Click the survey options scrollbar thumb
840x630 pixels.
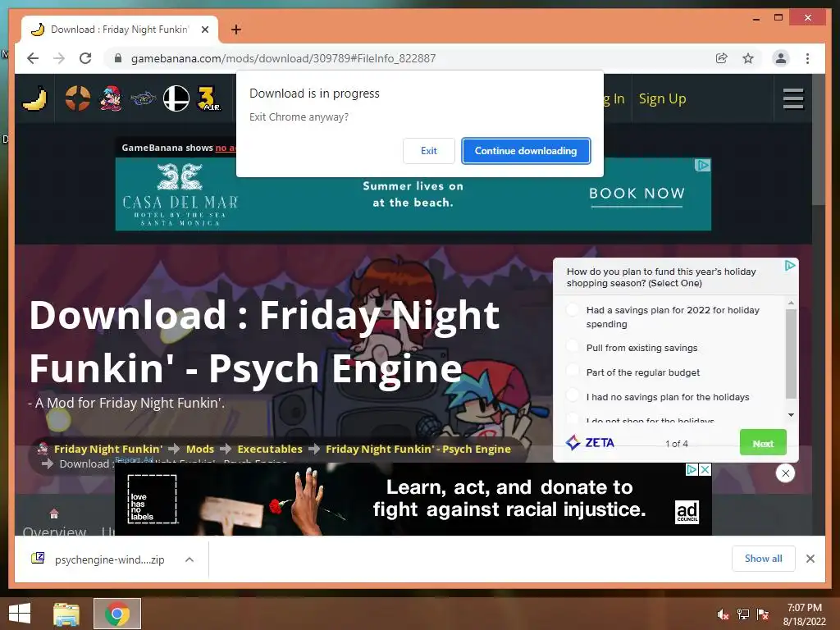click(x=791, y=354)
